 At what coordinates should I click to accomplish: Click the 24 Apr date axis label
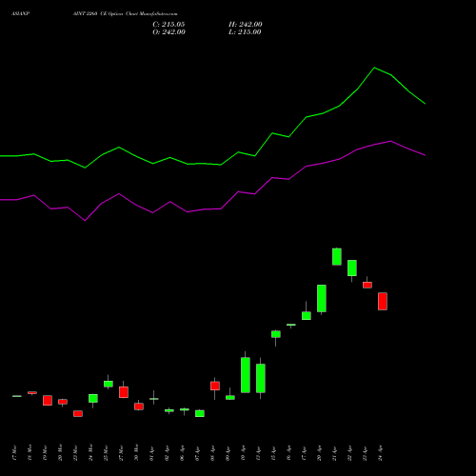380,453
